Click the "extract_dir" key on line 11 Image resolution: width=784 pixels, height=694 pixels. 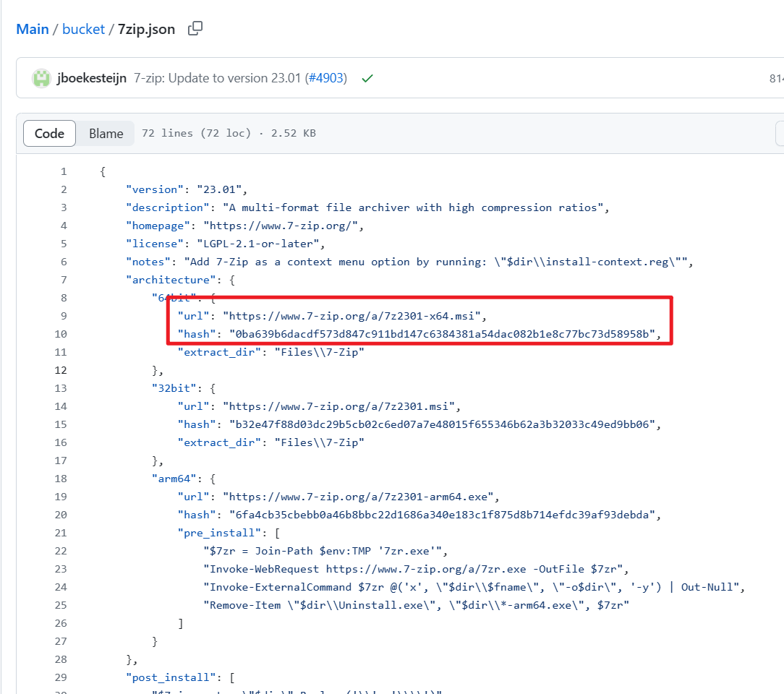219,352
